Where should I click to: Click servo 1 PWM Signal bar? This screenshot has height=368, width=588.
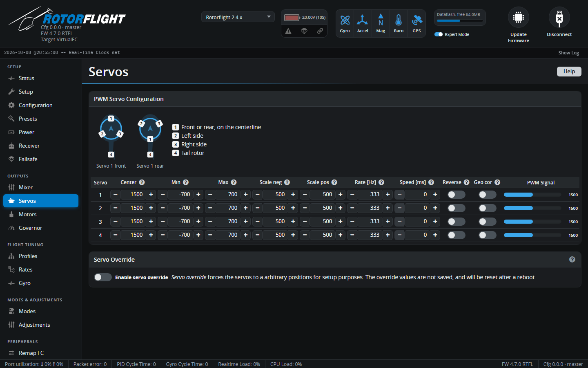pos(532,195)
